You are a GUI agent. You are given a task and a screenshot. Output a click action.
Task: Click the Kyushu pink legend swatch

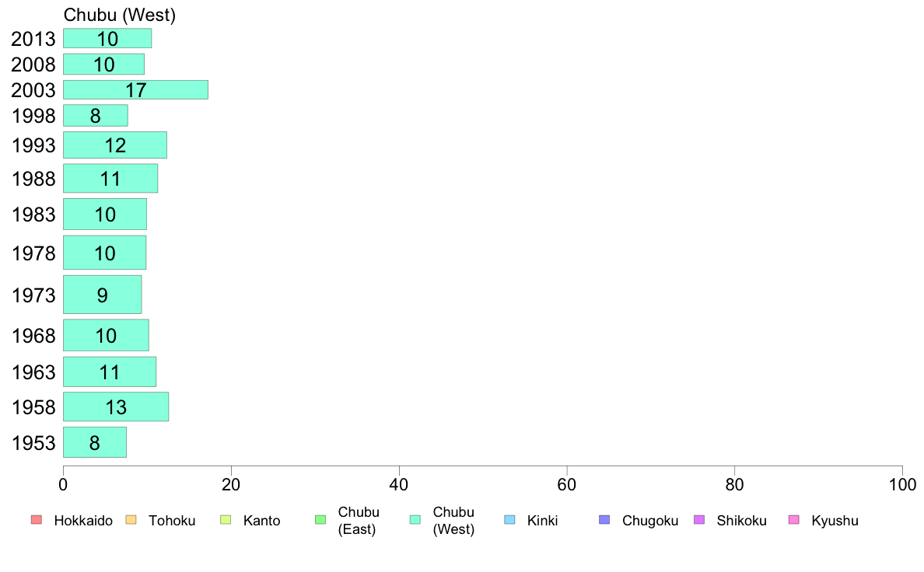794,520
